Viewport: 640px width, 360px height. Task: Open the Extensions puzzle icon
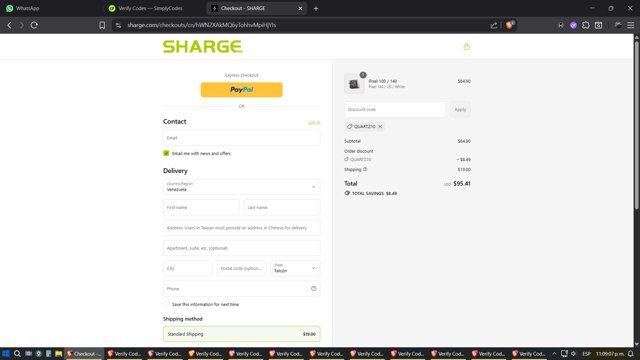pyautogui.click(x=586, y=25)
